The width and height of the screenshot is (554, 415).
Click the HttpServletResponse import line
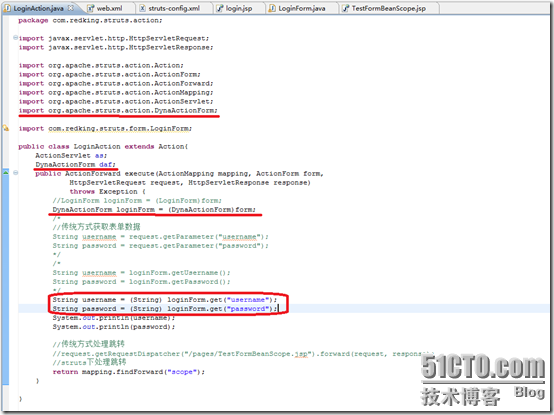pyautogui.click(x=116, y=47)
